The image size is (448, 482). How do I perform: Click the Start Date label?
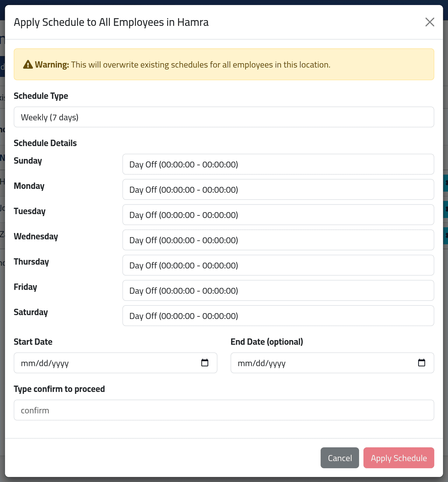(x=33, y=342)
